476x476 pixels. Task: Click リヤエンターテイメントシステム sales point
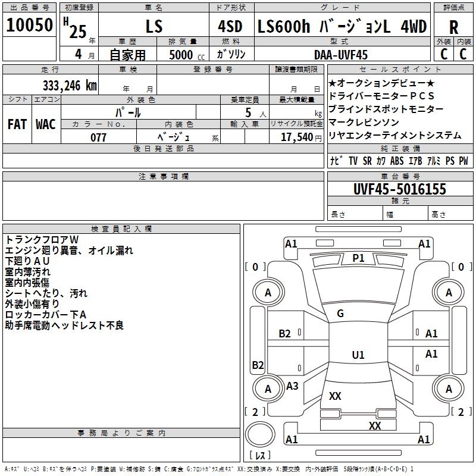pos(395,136)
